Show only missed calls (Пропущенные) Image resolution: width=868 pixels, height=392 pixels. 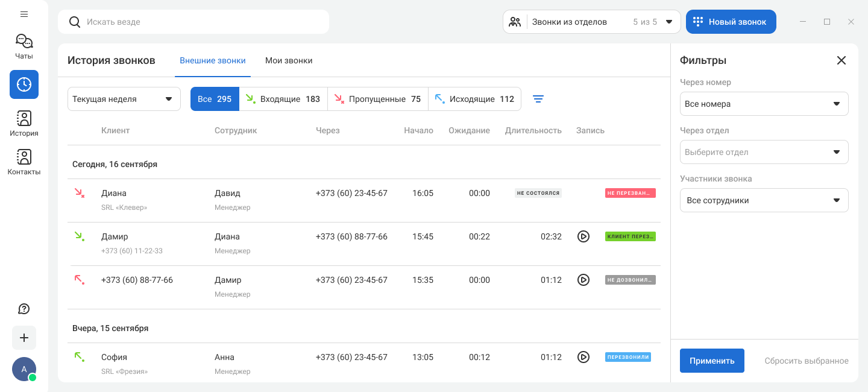click(x=378, y=99)
